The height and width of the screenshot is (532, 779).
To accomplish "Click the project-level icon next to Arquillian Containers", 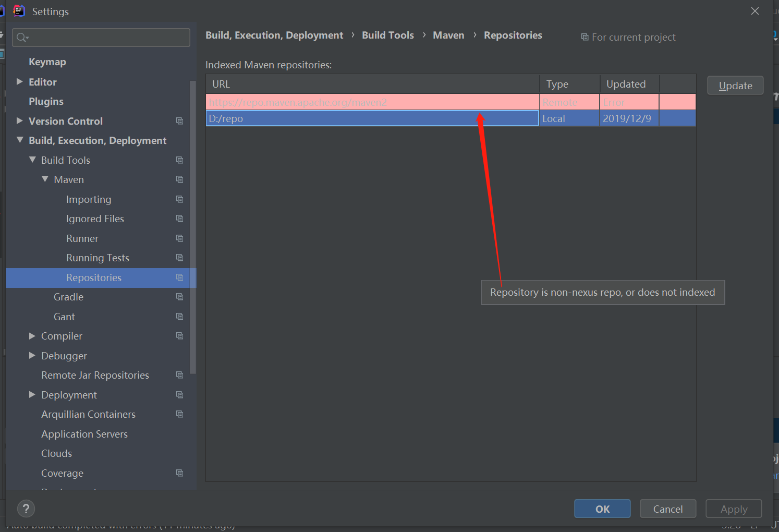I will (x=180, y=414).
